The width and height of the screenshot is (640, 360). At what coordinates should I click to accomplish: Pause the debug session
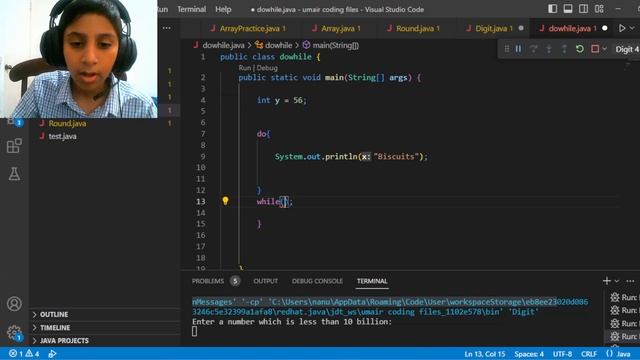click(x=518, y=49)
